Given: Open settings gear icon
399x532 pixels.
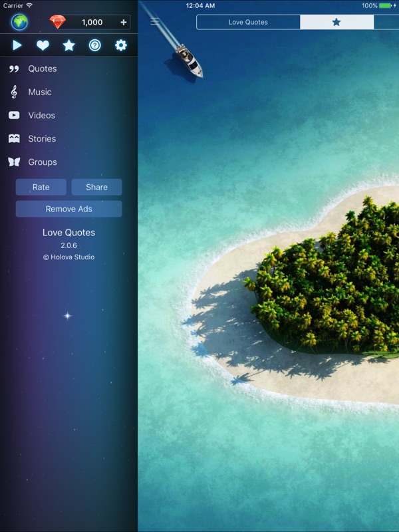Looking at the screenshot, I should point(120,45).
